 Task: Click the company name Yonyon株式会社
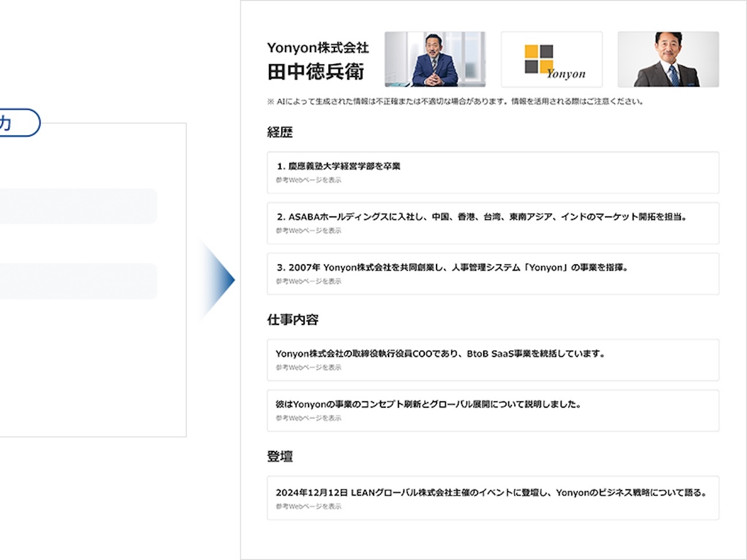click(318, 48)
